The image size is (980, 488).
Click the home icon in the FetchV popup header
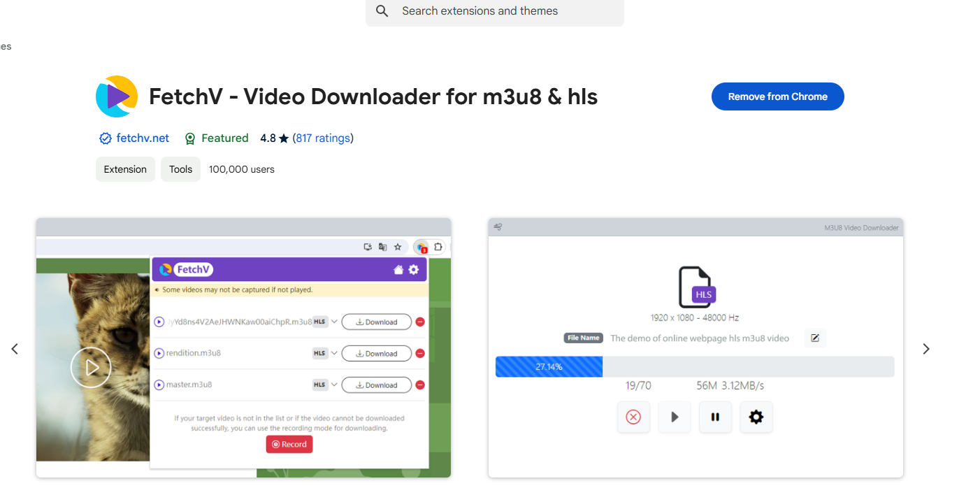[x=398, y=270]
